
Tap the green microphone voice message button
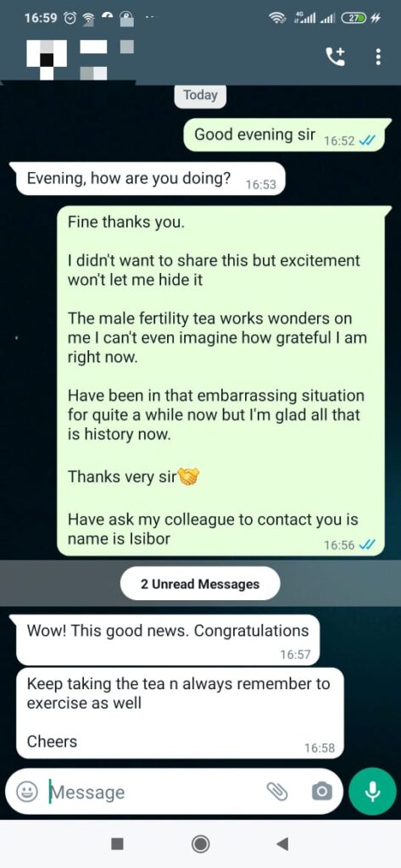click(373, 792)
